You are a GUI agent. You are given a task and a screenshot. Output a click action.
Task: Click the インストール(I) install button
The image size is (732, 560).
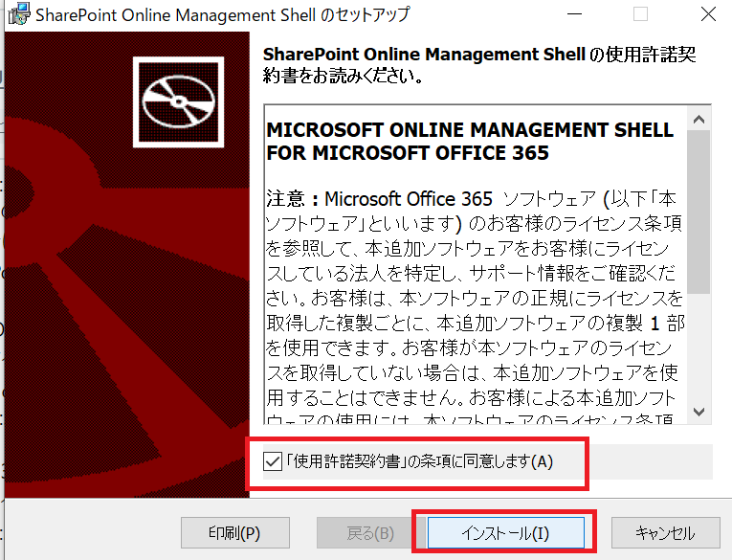[x=505, y=532]
